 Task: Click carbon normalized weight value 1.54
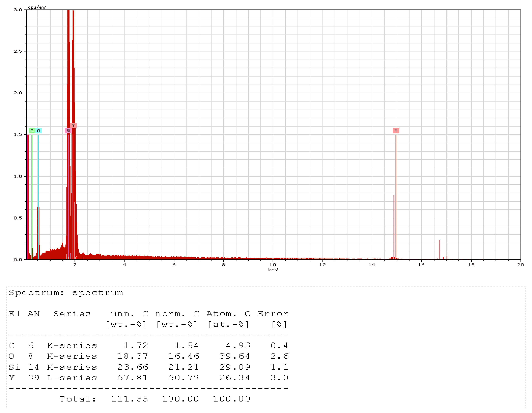click(187, 345)
